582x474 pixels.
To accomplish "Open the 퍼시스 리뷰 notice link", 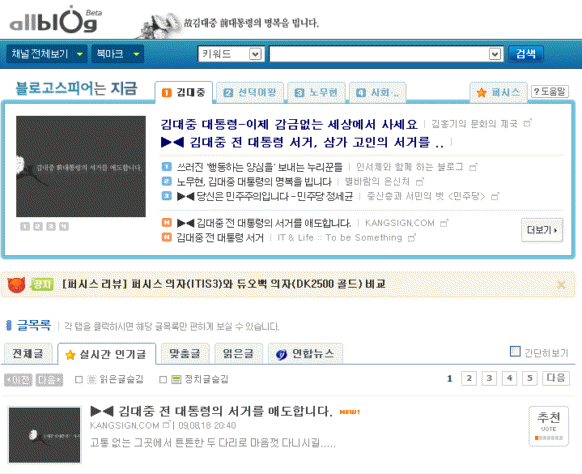I will (224, 284).
